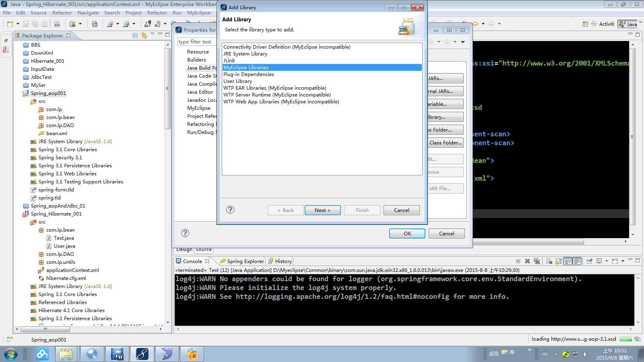
Task: Open Package Explorer view menu triangle
Action: point(153,34)
